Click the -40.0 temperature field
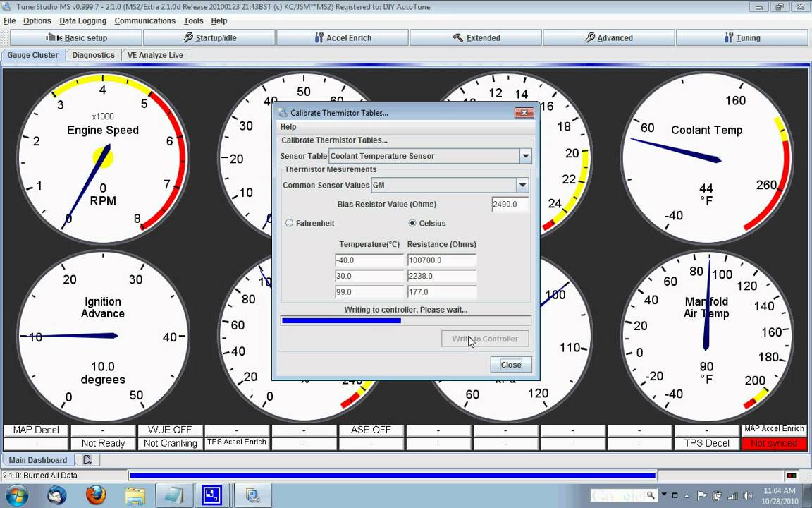 click(x=369, y=260)
